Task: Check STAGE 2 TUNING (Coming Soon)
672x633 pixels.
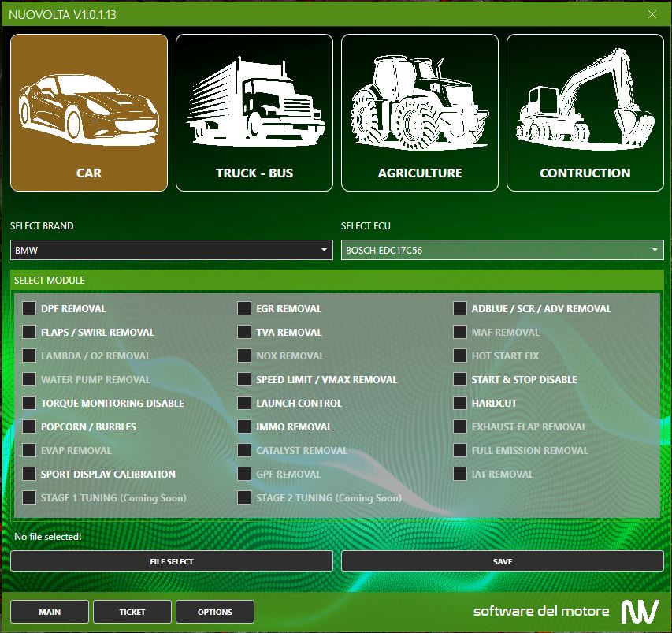Action: coord(244,497)
